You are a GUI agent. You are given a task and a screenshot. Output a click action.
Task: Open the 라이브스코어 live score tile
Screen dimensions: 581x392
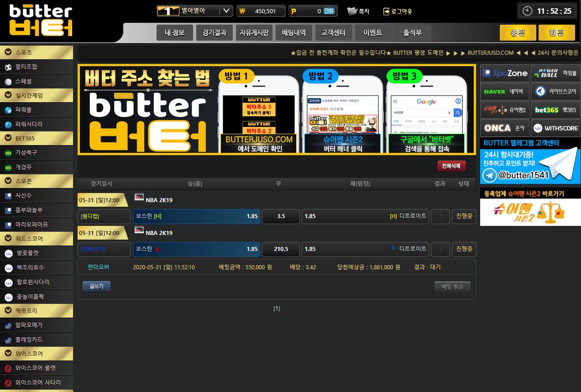coord(555,91)
